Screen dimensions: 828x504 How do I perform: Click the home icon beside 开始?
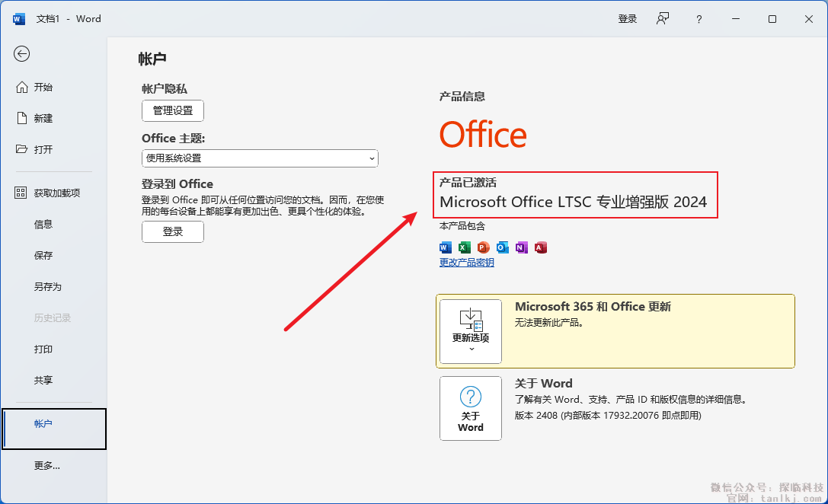(21, 87)
